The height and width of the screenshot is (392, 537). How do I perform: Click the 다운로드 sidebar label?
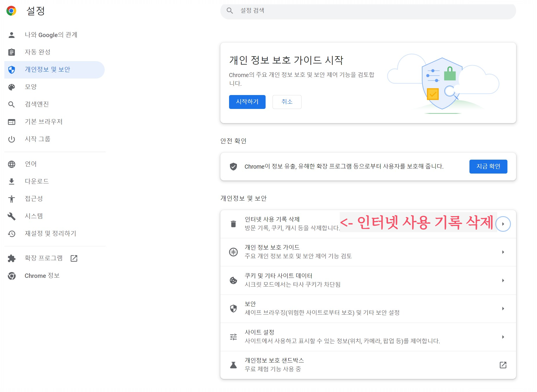[x=37, y=181]
